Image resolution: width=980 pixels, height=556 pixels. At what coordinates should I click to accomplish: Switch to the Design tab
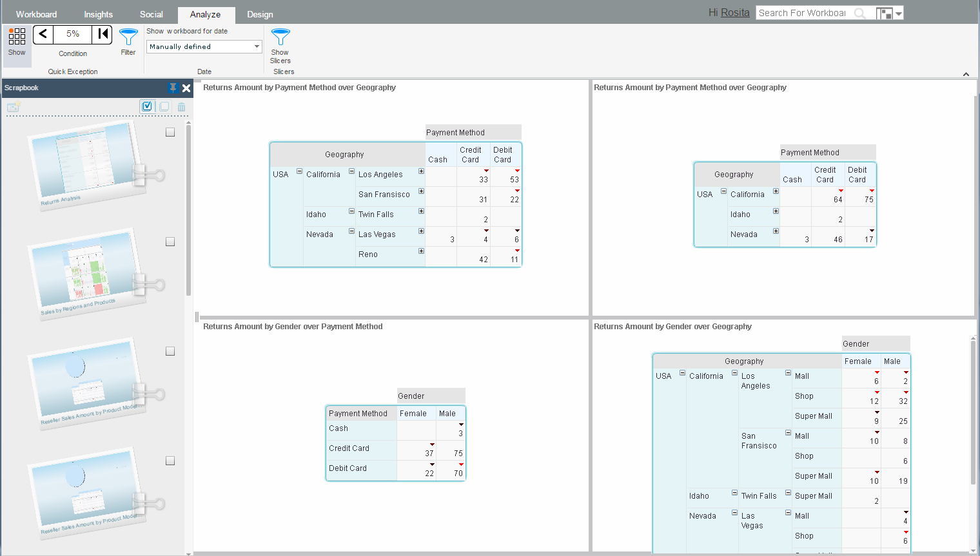pos(260,14)
